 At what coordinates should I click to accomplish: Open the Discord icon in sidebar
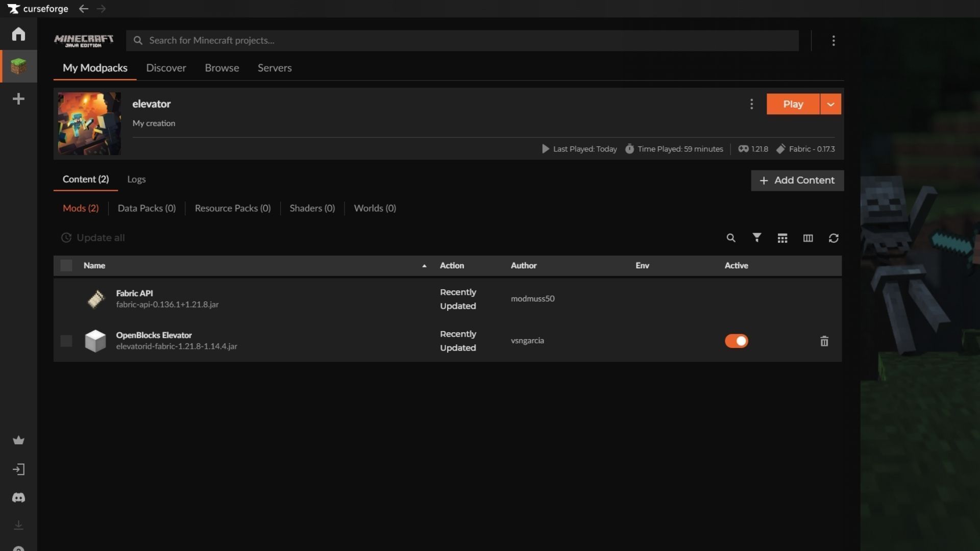coord(18,497)
